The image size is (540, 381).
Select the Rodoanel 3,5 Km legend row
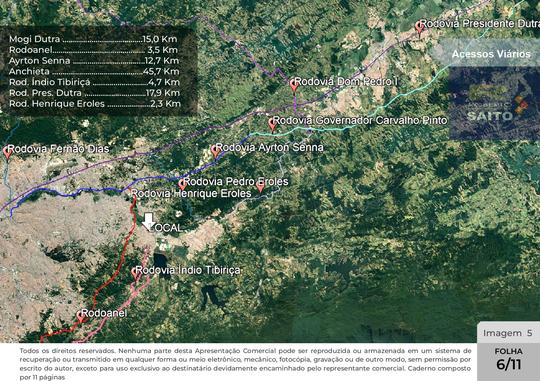(x=93, y=50)
